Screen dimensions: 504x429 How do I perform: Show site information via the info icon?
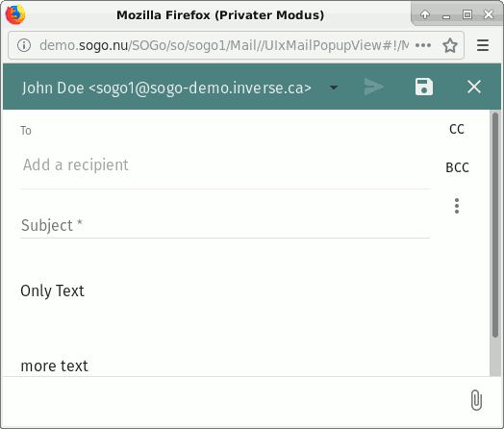(24, 45)
